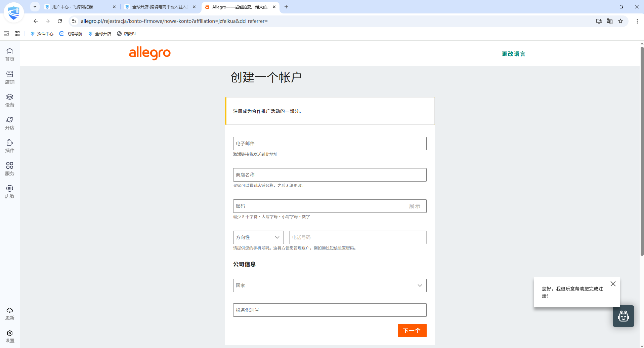
Task: Open the 店铺 shop sidebar icon
Action: click(10, 77)
